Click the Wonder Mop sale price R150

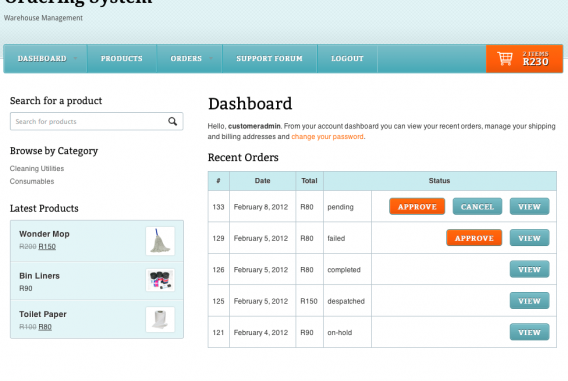(x=47, y=247)
